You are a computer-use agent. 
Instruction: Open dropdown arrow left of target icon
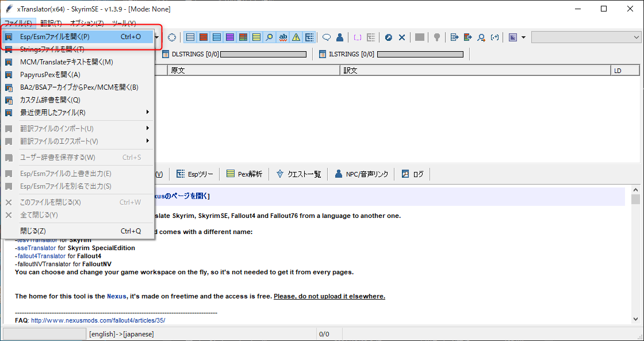(157, 37)
